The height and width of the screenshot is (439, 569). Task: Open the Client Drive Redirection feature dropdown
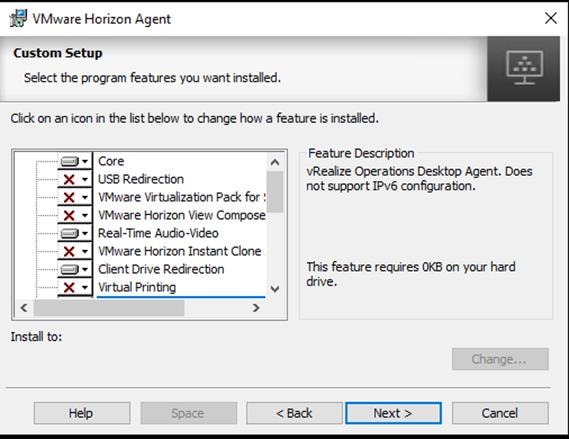pyautogui.click(x=75, y=269)
